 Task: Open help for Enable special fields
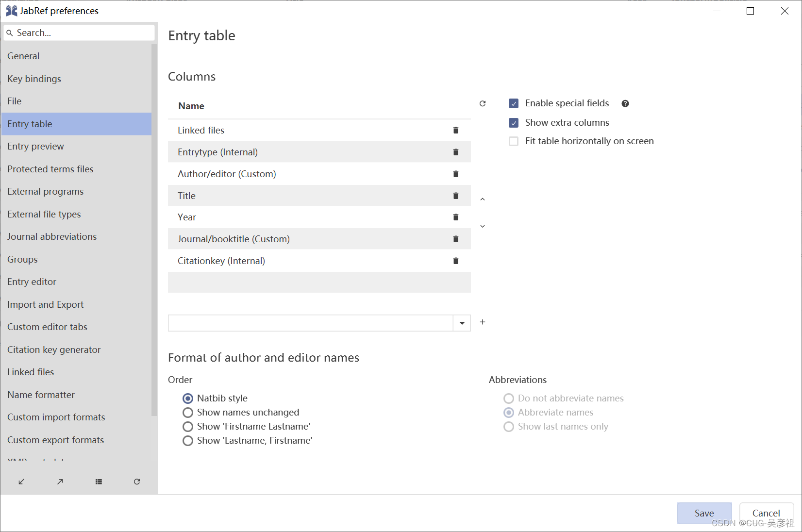pyautogui.click(x=625, y=103)
